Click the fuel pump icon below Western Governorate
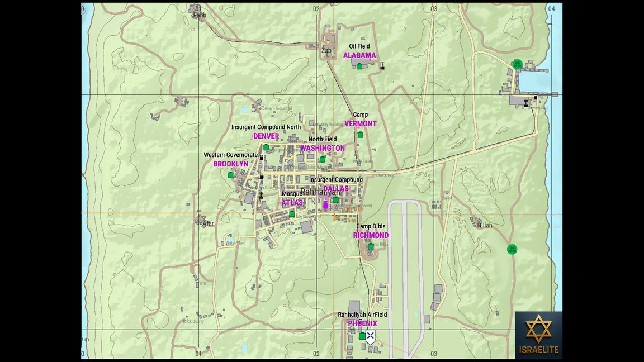Screen dimensions: 644x362 pos(261,159)
